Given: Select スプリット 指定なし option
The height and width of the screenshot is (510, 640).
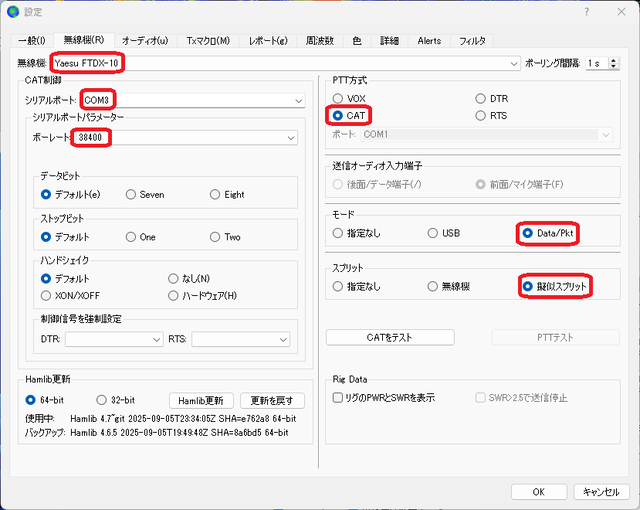Looking at the screenshot, I should [356, 286].
